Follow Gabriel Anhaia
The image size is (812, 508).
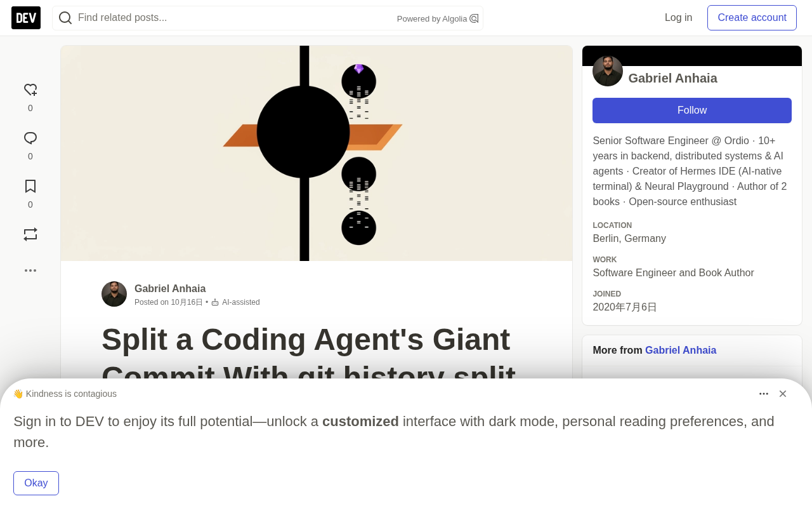tap(692, 110)
